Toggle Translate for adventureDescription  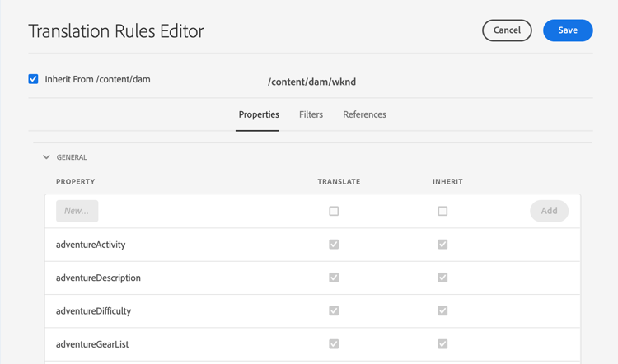point(334,278)
